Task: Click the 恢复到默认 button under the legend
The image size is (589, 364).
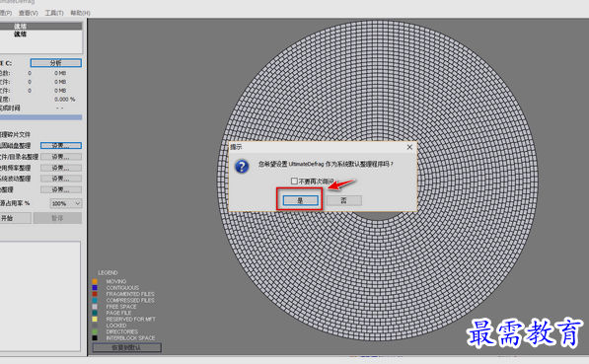Action: tap(127, 347)
